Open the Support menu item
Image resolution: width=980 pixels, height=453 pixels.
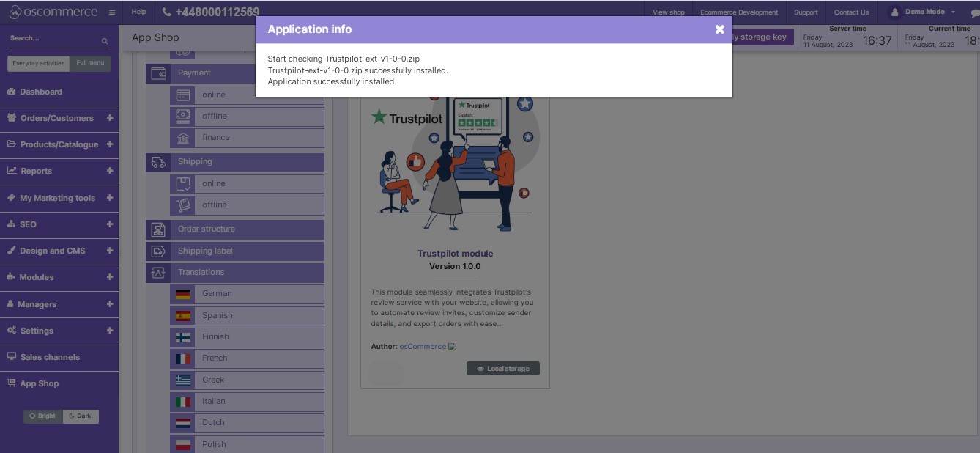[x=806, y=12]
